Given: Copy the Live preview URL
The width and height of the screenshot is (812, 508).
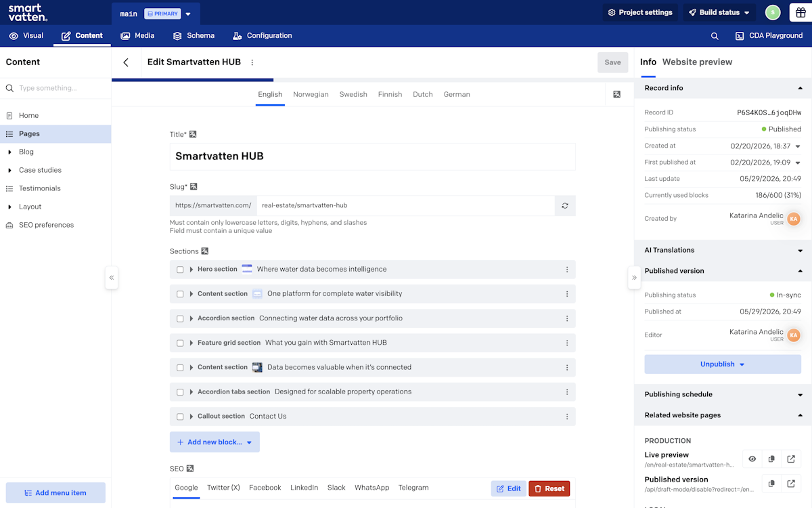Looking at the screenshot, I should pos(771,459).
